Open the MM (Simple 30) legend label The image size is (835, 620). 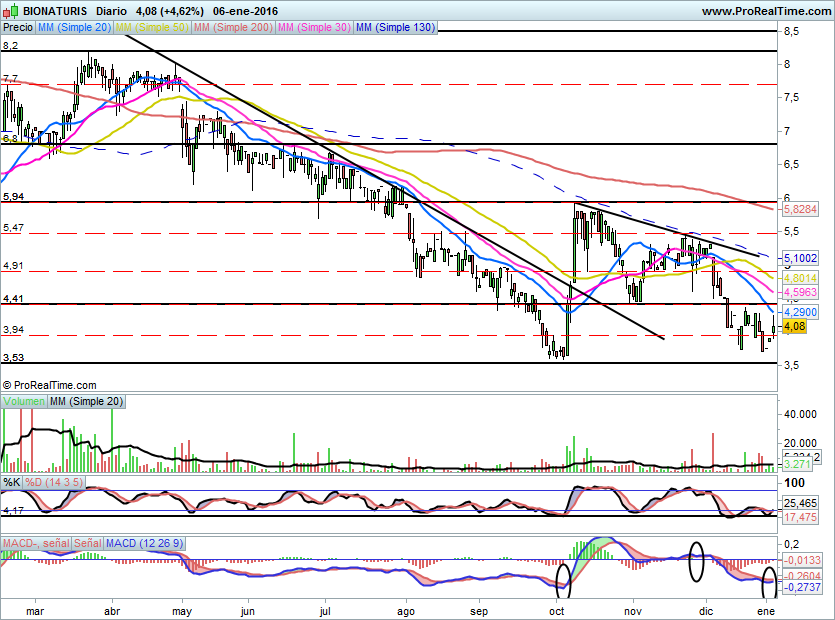(x=314, y=27)
